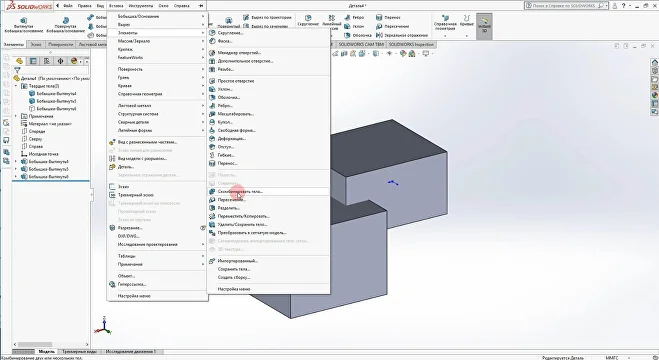Viewport: 659px width, 360px height.
Task: Expand Твердые тела(3) folder in tree
Action: point(16,86)
